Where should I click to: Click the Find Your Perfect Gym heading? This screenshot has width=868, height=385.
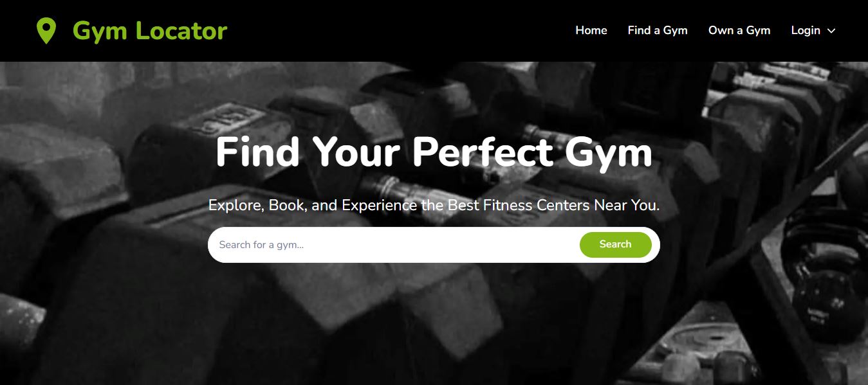coord(434,152)
